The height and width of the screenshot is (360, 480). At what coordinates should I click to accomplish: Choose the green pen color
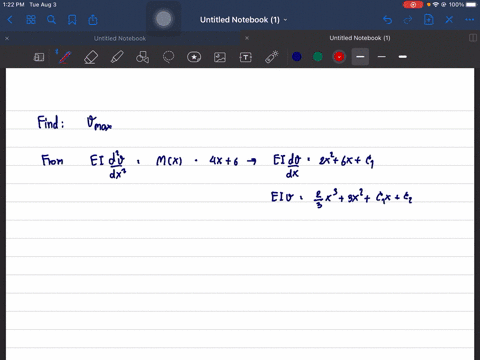[318, 57]
